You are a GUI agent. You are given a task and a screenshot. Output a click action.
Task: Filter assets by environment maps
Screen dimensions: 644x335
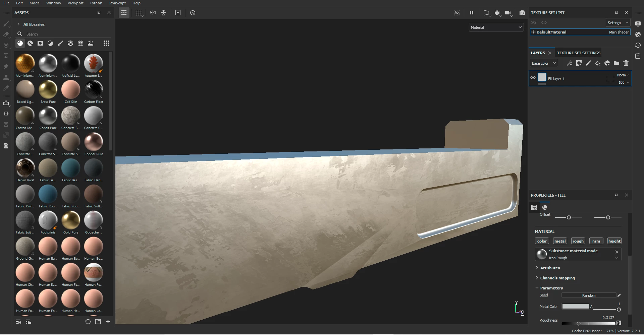tap(91, 43)
